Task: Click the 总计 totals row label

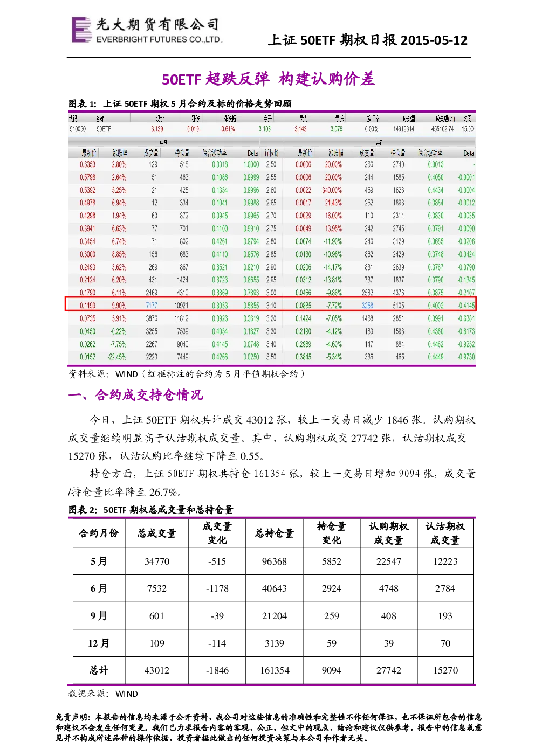Action: pyautogui.click(x=99, y=670)
